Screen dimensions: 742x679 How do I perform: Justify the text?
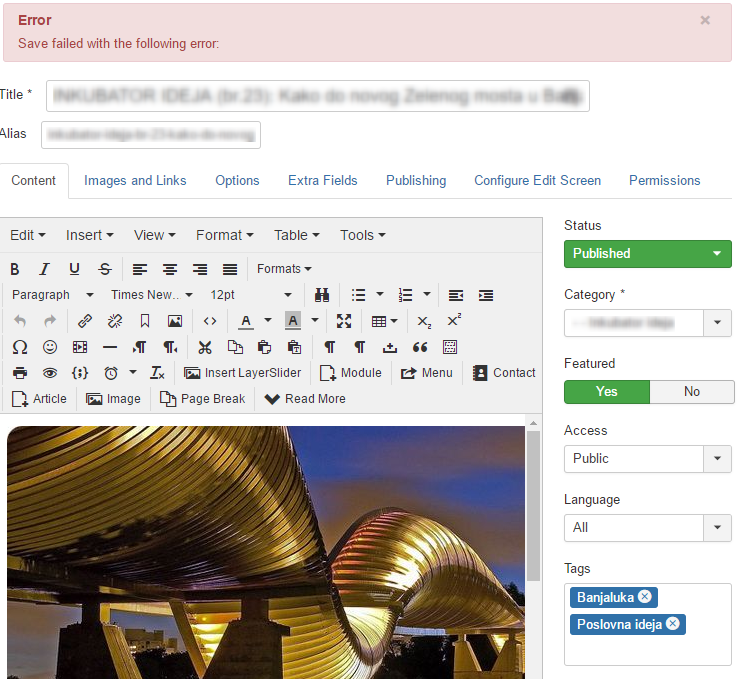coord(230,269)
